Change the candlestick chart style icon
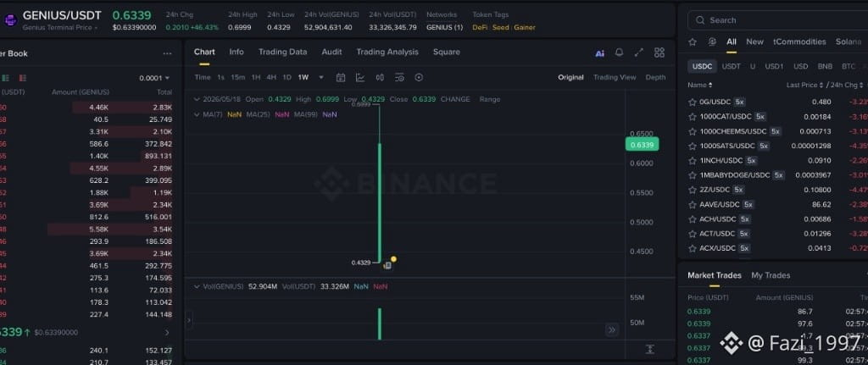Screen dimensions: 868x365 [x=380, y=77]
